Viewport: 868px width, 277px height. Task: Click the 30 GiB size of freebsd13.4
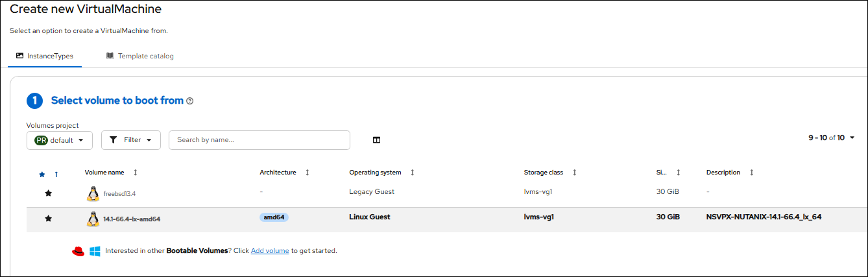[x=668, y=192]
